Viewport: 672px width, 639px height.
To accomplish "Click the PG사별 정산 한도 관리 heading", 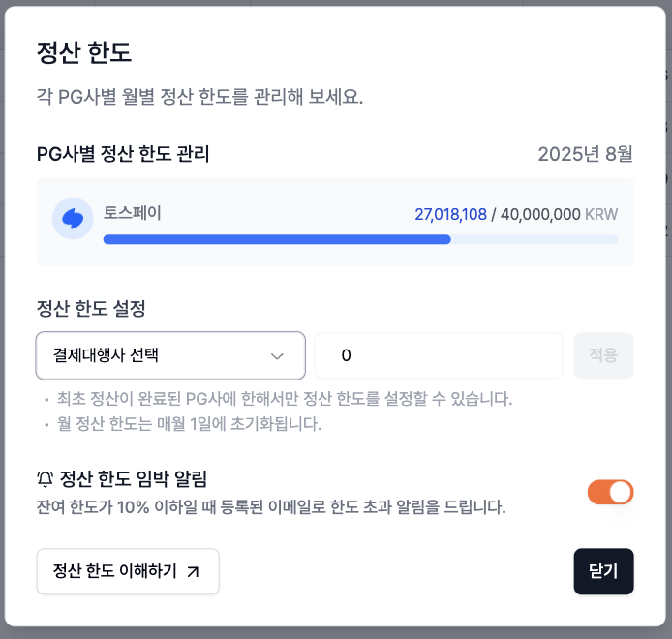I will [x=123, y=154].
